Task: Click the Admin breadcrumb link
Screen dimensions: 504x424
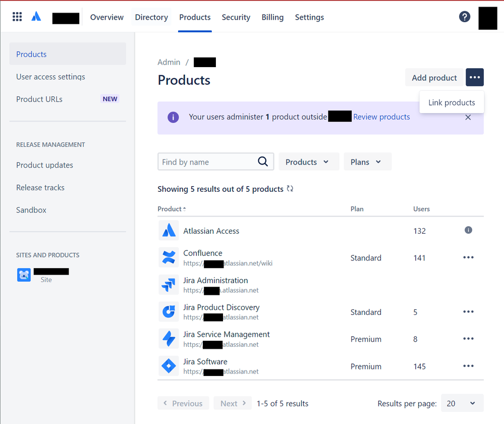Action: [169, 62]
